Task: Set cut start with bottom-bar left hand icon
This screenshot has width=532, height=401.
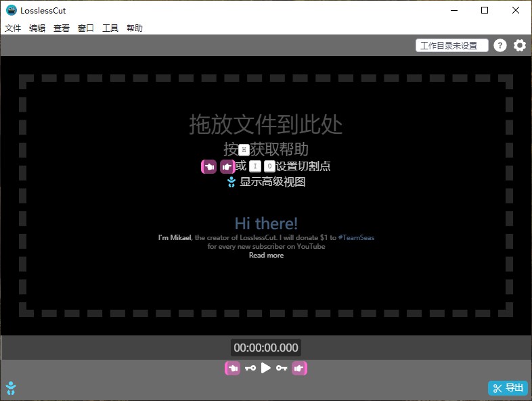Action: coord(233,368)
